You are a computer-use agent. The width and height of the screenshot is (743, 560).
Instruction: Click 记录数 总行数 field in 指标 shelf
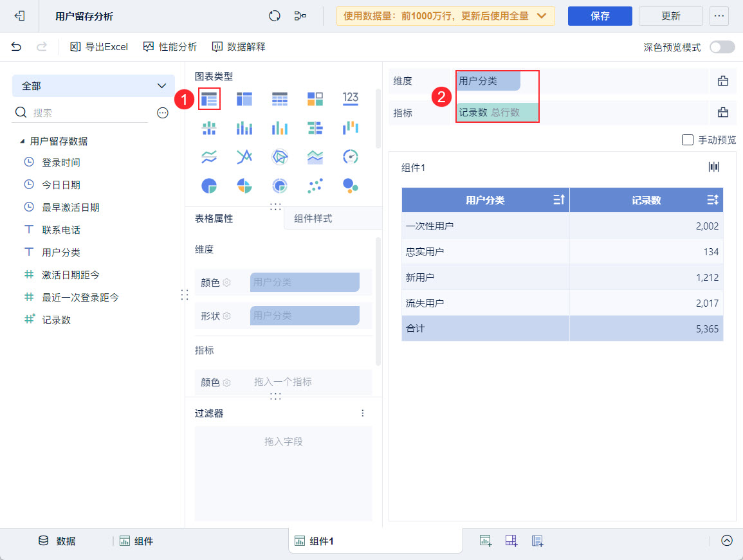pos(497,113)
